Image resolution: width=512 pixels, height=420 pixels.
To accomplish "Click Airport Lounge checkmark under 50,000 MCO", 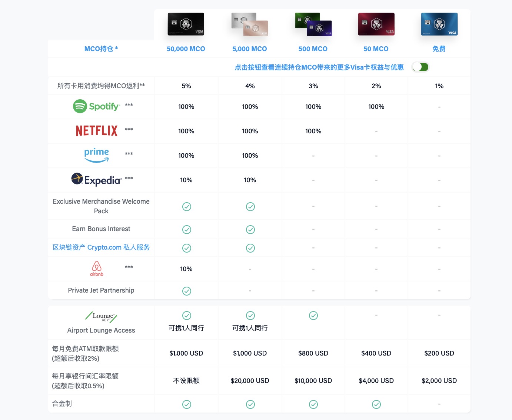I will pos(187,316).
